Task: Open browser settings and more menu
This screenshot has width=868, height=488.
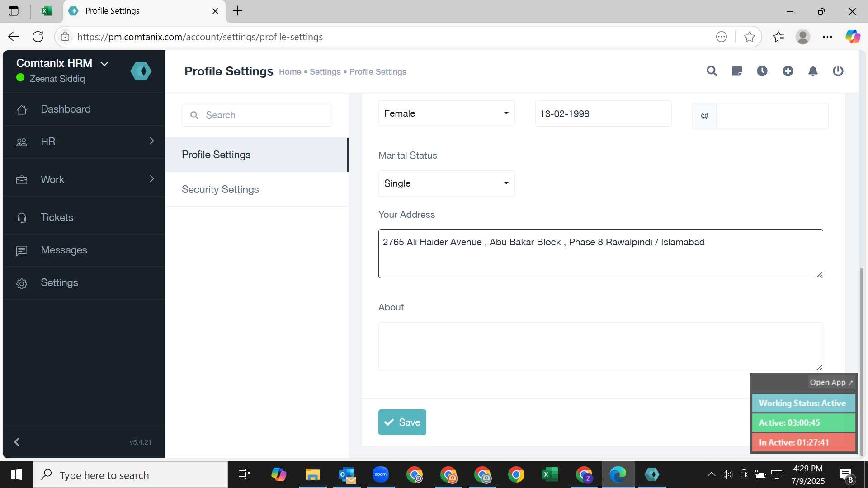Action: click(827, 37)
